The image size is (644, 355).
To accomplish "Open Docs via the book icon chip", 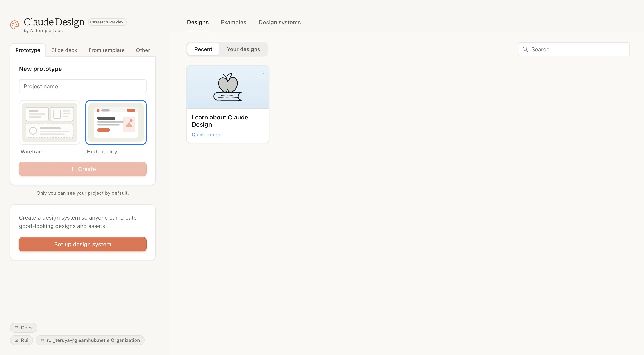I will tap(23, 327).
